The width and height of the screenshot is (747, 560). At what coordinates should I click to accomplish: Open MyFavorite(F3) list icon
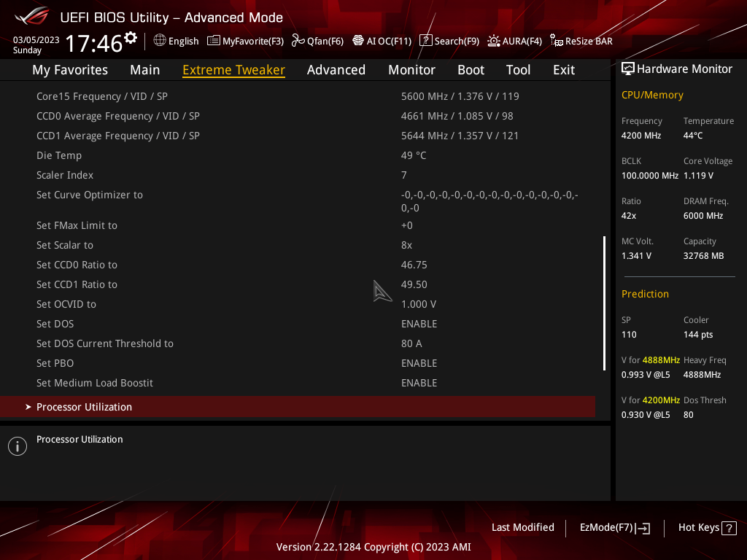point(214,41)
